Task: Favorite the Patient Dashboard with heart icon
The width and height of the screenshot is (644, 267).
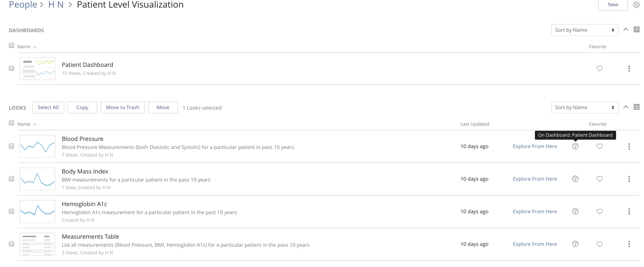Action: pyautogui.click(x=599, y=69)
